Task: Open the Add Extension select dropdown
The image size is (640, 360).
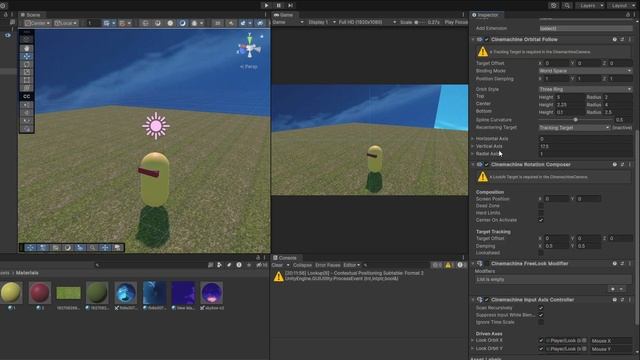Action: tap(585, 29)
